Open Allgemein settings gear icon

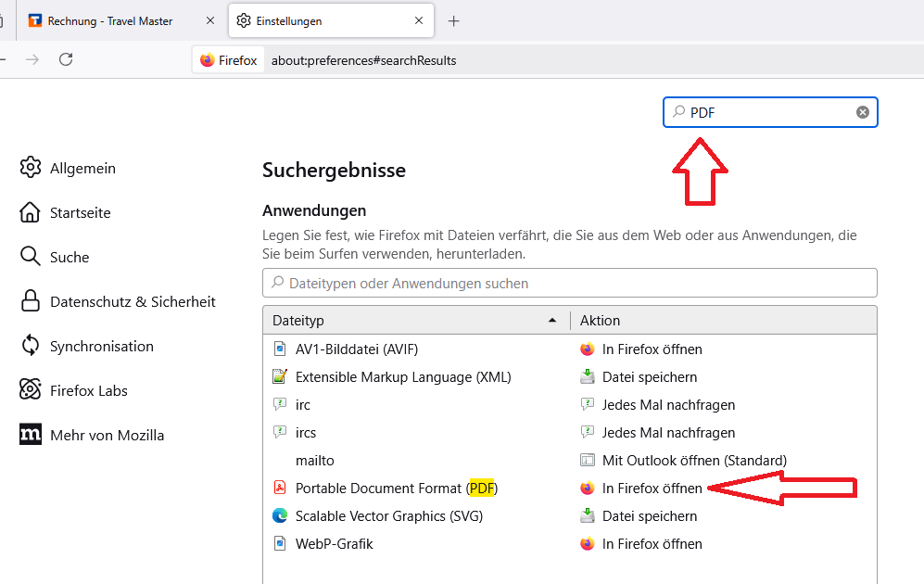[x=31, y=168]
